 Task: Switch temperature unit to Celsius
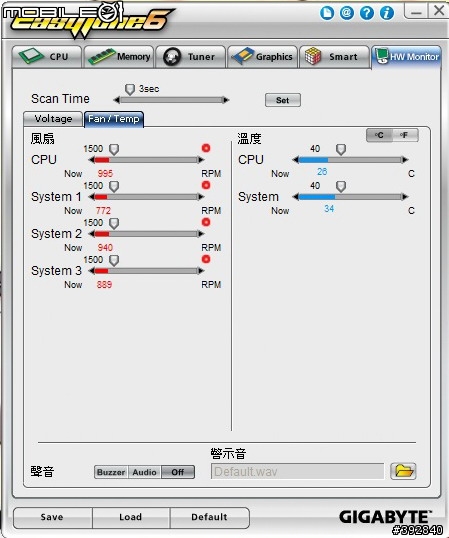[379, 135]
